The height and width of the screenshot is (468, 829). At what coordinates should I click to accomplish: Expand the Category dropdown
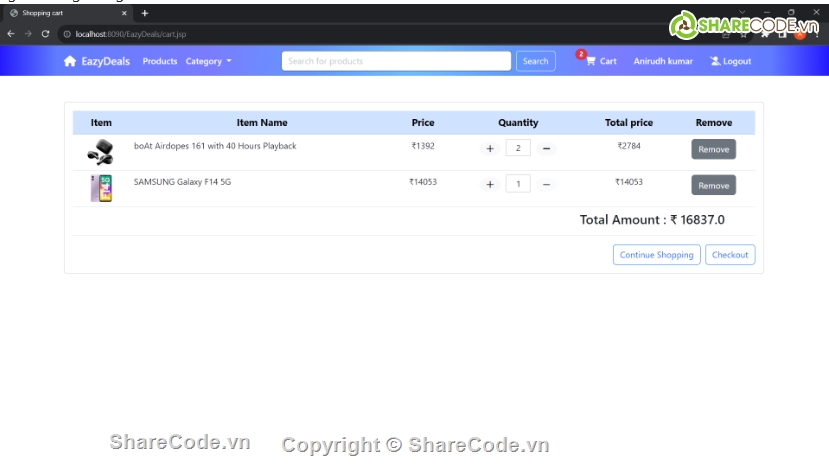208,61
